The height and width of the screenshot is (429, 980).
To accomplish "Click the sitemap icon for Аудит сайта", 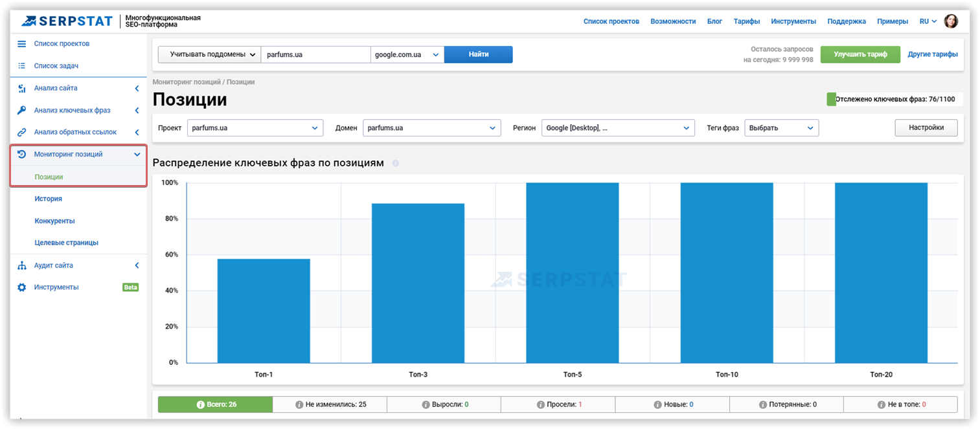I will (x=21, y=265).
